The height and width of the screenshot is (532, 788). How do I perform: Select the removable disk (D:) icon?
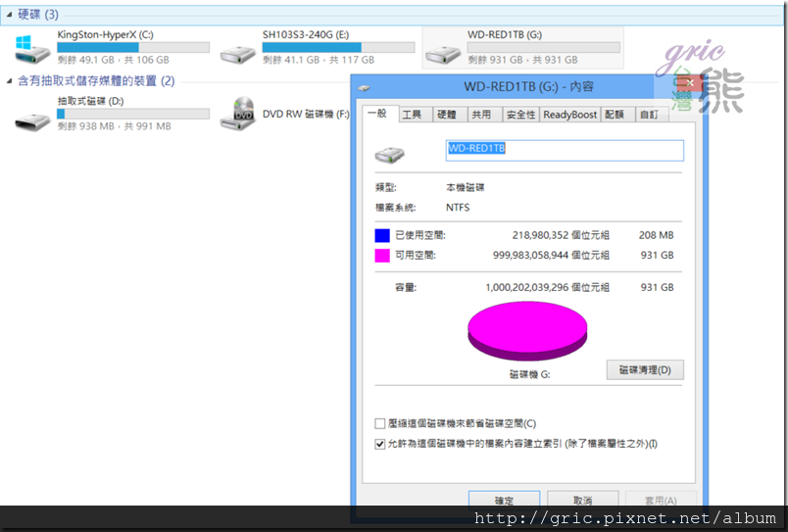click(x=32, y=121)
